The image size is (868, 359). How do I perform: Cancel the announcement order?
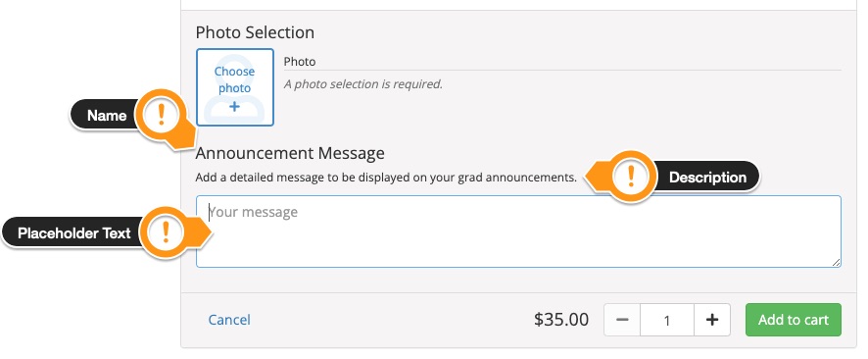(x=229, y=320)
